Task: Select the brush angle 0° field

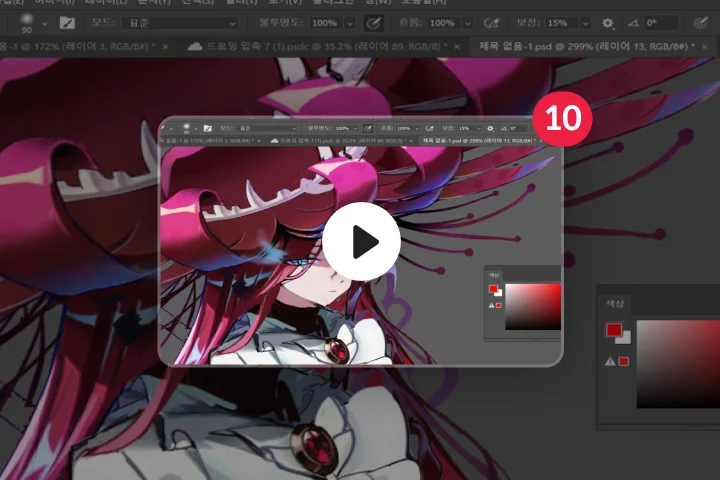Action: tap(661, 23)
